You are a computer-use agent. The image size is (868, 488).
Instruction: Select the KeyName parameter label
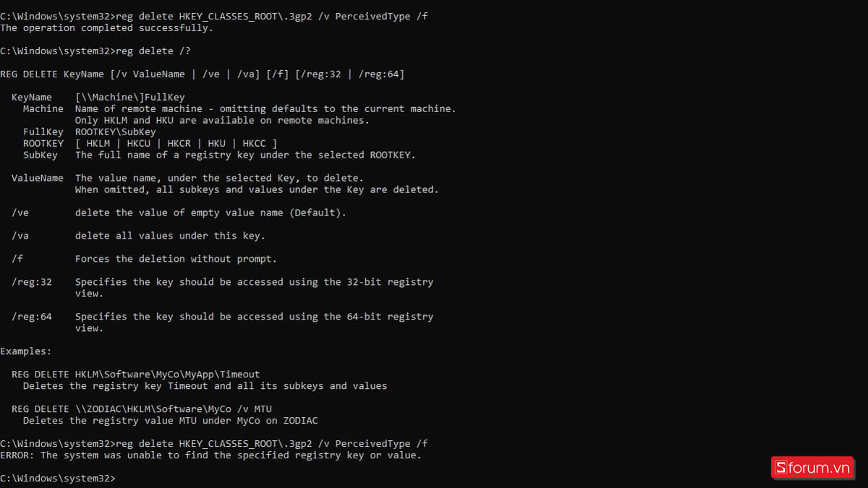click(x=32, y=97)
